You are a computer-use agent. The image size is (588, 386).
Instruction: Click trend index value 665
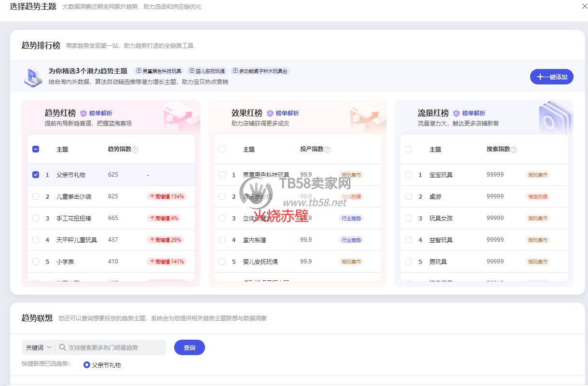click(x=113, y=218)
